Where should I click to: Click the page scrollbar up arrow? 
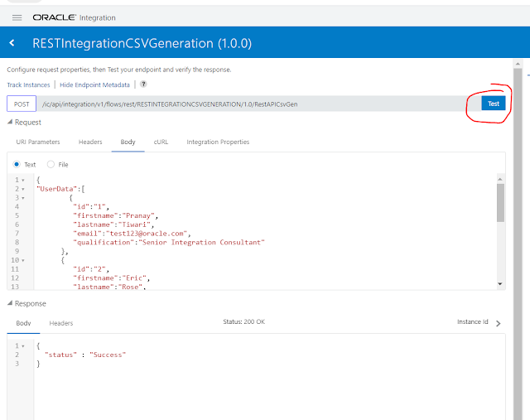[x=518, y=64]
